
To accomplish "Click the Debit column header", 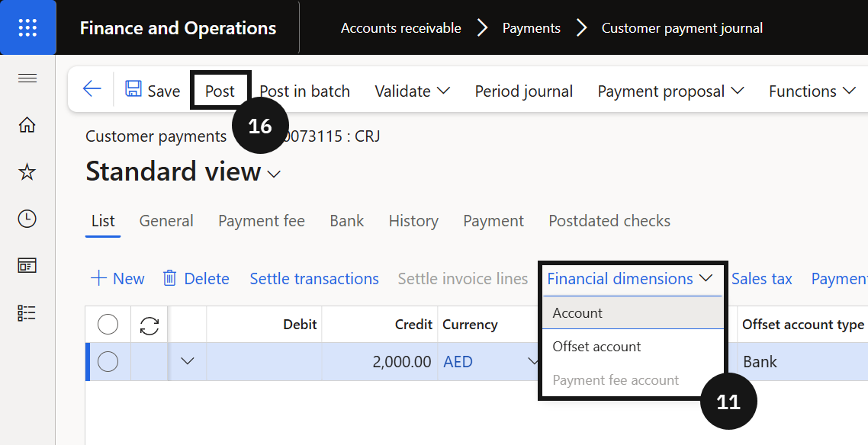I will pyautogui.click(x=264, y=325).
